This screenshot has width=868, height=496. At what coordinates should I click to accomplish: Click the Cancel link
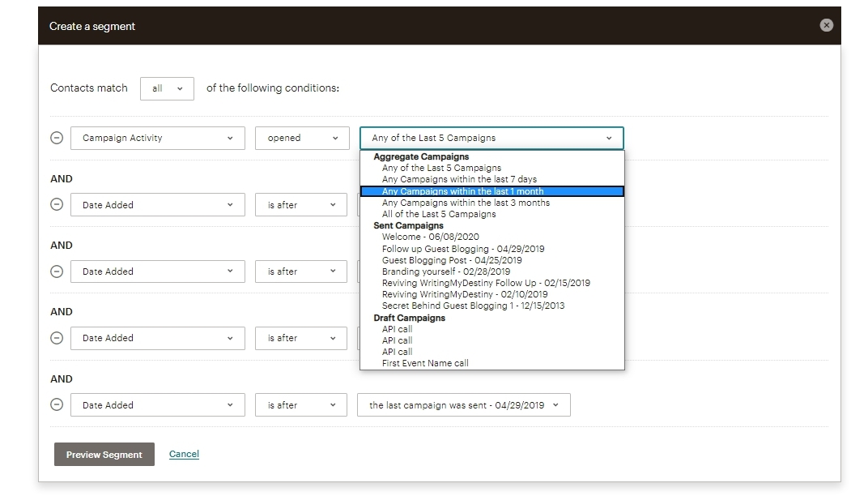[184, 454]
